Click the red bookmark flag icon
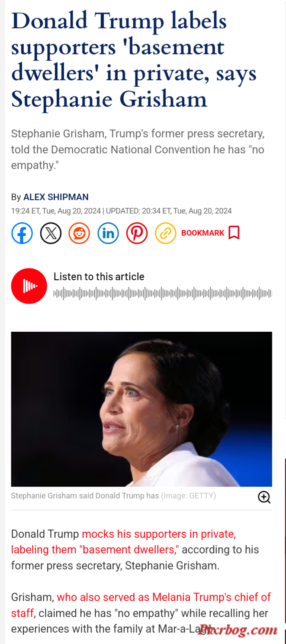The image size is (286, 644). click(234, 233)
